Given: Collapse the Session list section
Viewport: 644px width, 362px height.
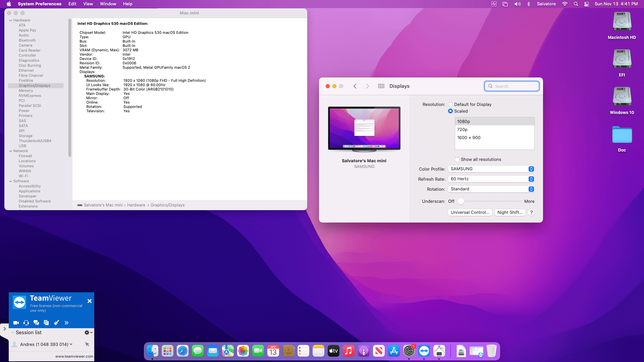Looking at the screenshot, I should 12,333.
